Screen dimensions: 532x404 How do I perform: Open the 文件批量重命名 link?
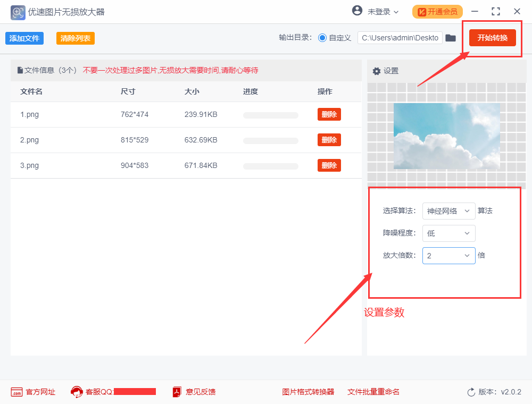click(x=373, y=392)
